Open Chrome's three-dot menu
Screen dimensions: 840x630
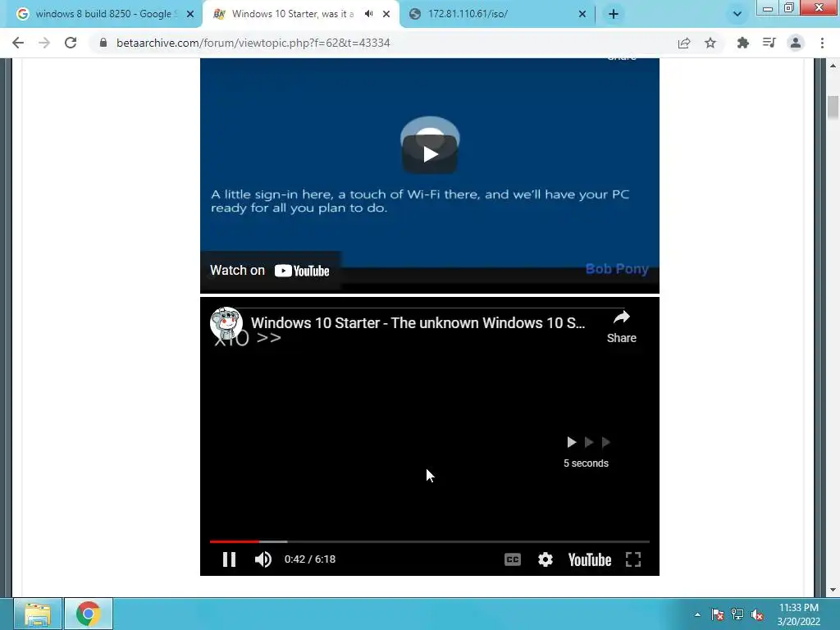(822, 43)
